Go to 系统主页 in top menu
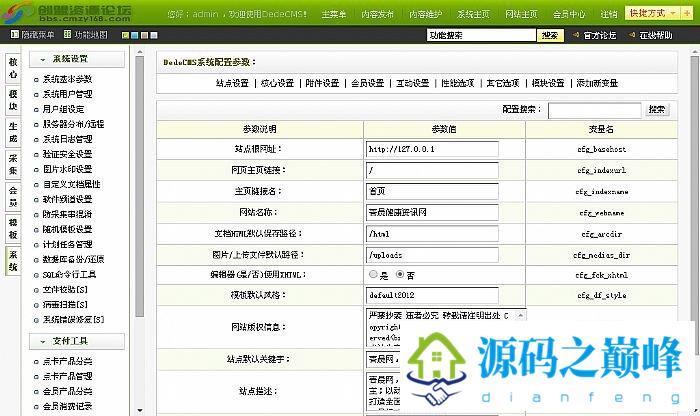 (x=473, y=14)
